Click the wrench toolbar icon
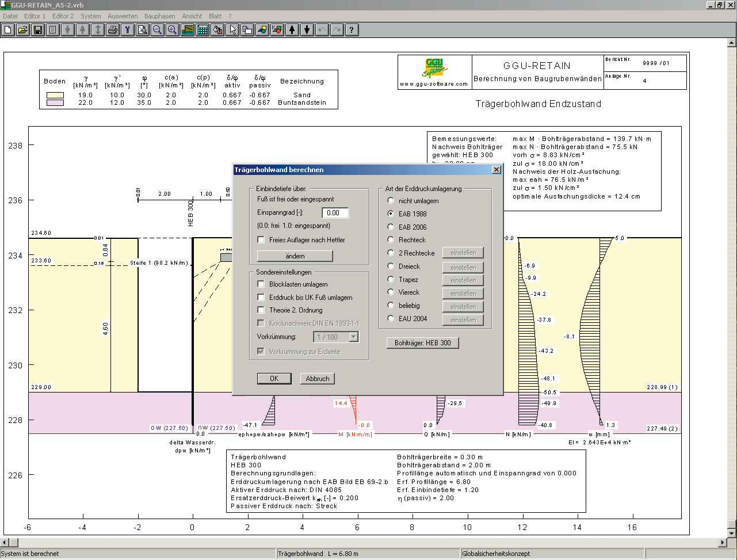The image size is (737, 560). (128, 30)
